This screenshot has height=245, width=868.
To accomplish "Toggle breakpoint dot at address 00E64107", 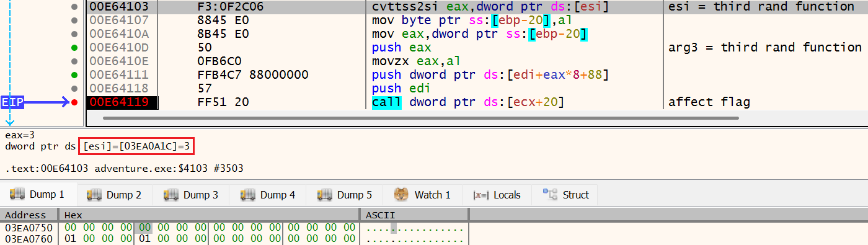I will pyautogui.click(x=75, y=20).
